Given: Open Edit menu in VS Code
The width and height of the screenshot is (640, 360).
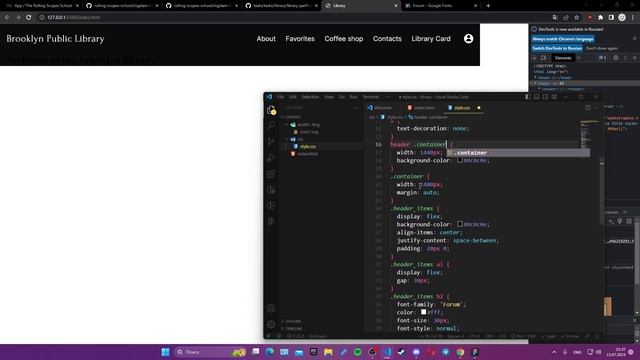Looking at the screenshot, I should (x=293, y=97).
